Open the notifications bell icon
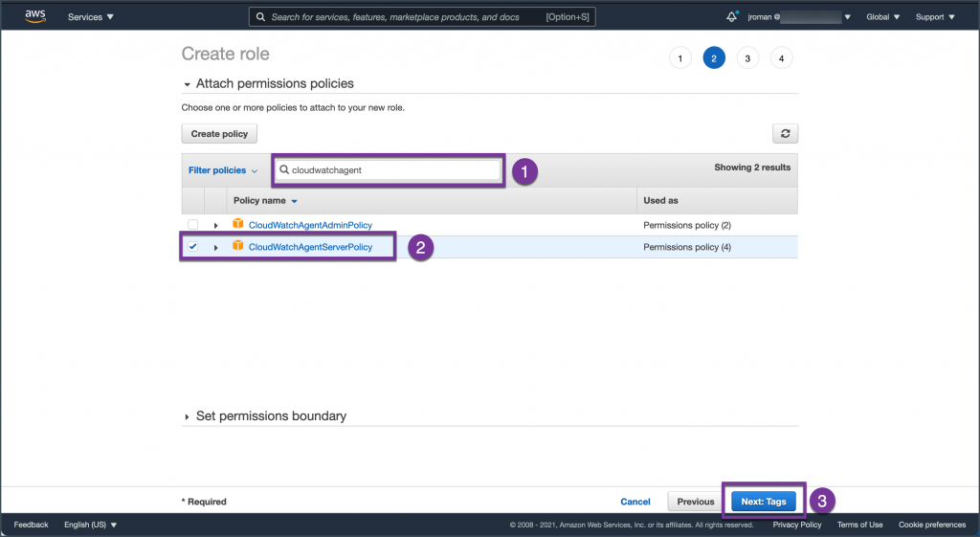Image resolution: width=980 pixels, height=537 pixels. coord(732,16)
